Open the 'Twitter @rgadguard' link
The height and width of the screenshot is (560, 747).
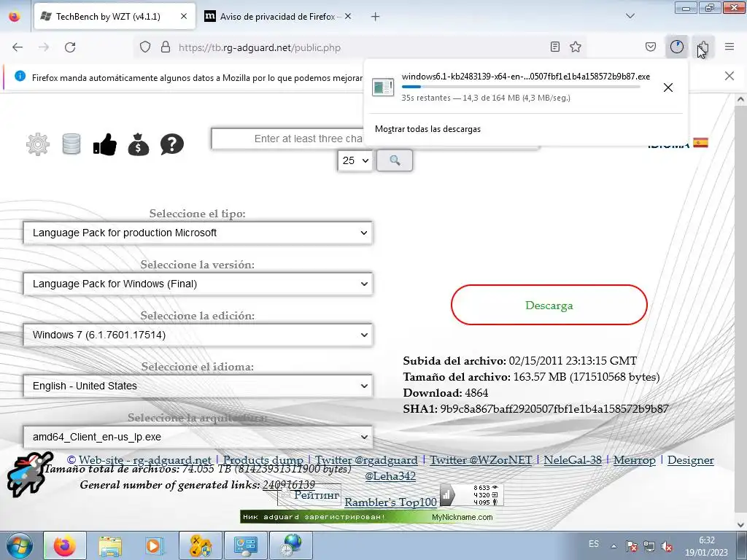(366, 460)
